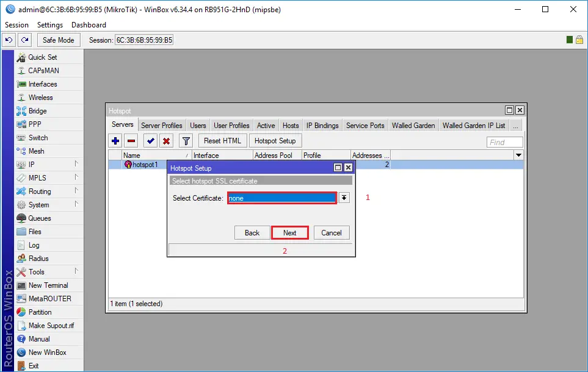
Task: Click the Undo arrow in toolbar
Action: point(9,40)
